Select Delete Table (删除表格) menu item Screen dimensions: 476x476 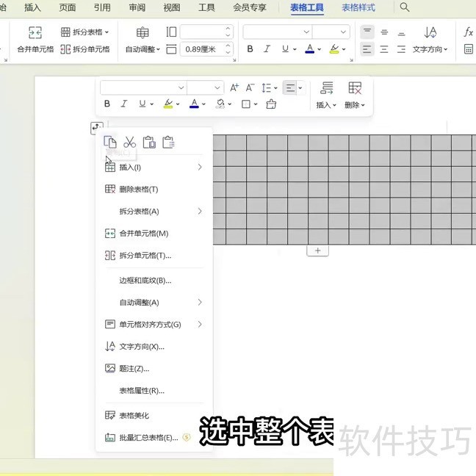click(x=139, y=190)
